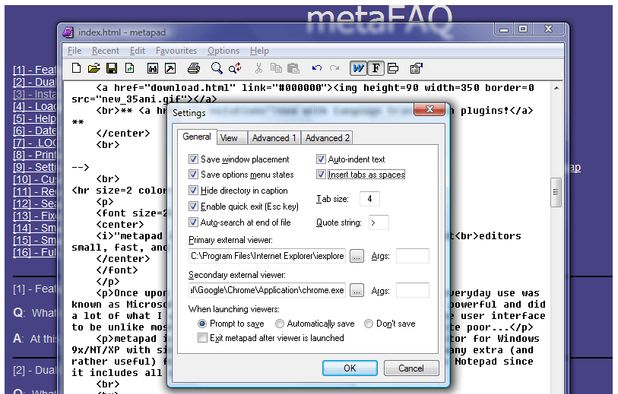This screenshot has height=394, width=618.
Task: Click the Tab size input field
Action: tap(369, 199)
